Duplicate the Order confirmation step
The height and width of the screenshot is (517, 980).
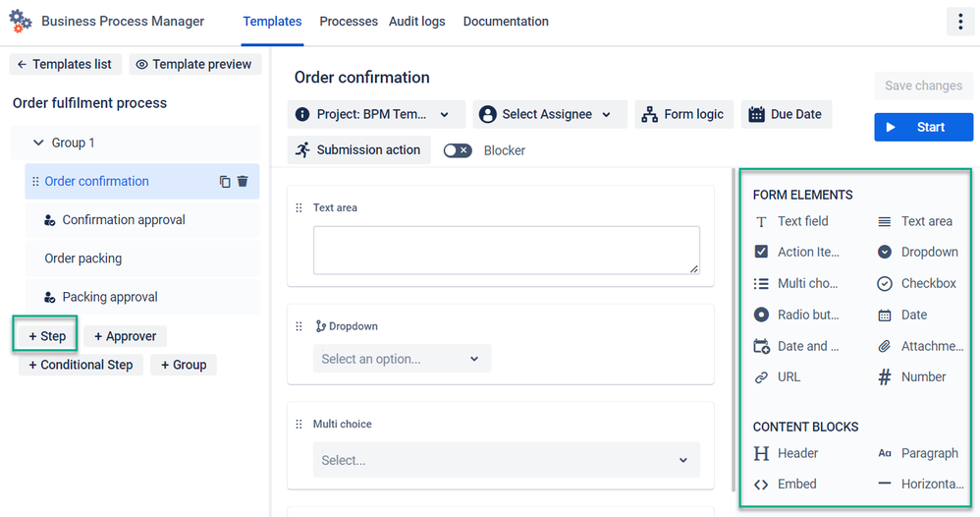click(x=224, y=182)
